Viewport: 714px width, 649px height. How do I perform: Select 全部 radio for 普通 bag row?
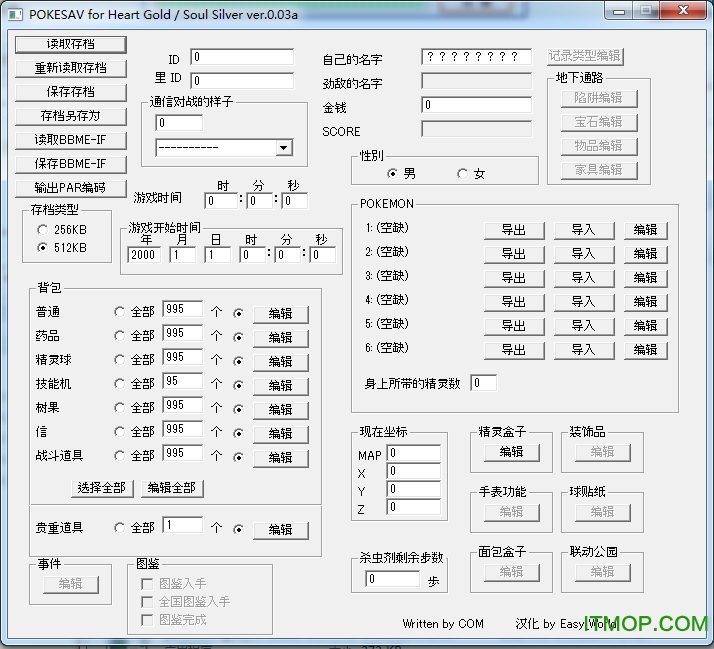[119, 312]
